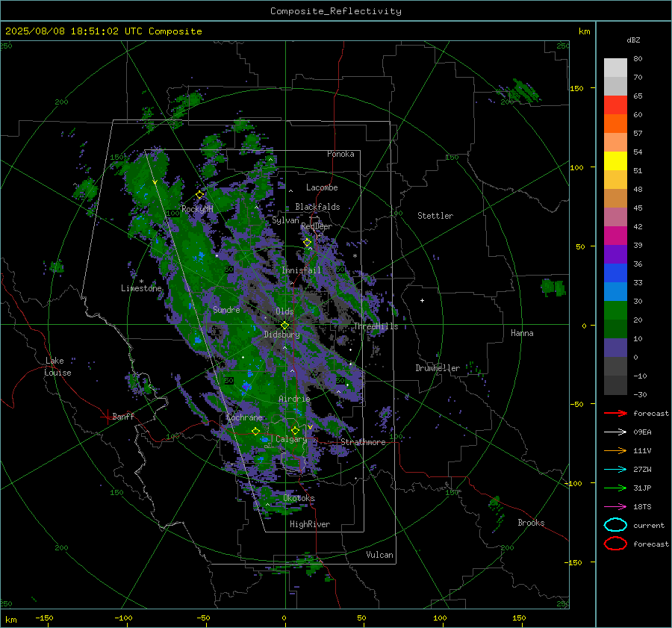Click the 09EA legend label
The height and width of the screenshot is (628, 672).
point(642,432)
